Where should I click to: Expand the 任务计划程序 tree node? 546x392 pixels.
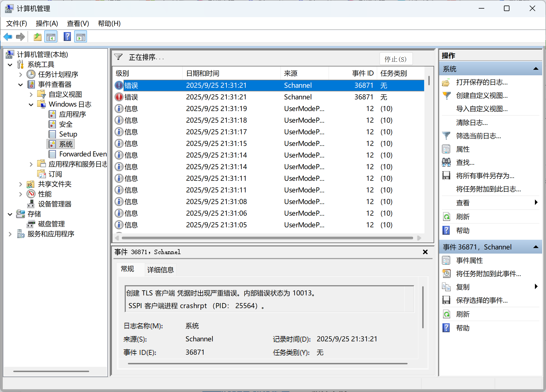click(x=20, y=74)
